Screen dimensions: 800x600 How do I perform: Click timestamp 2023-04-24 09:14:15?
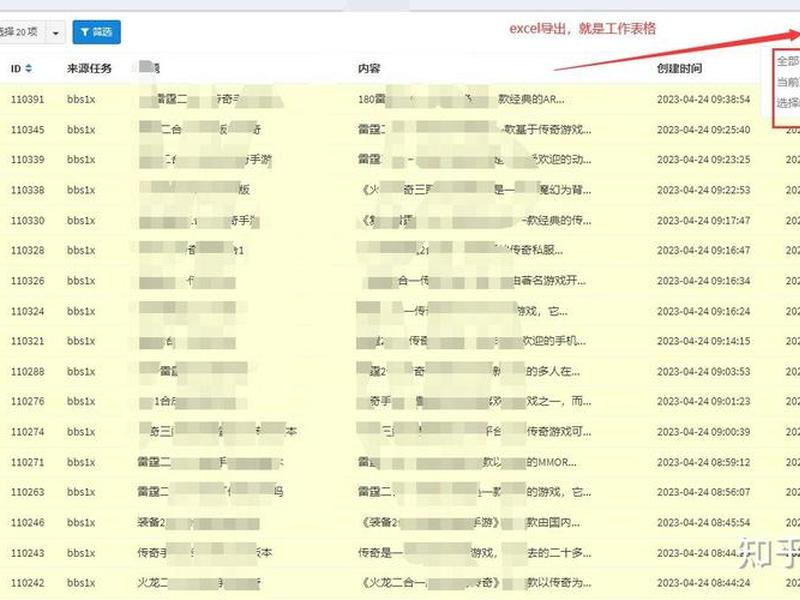coord(704,341)
